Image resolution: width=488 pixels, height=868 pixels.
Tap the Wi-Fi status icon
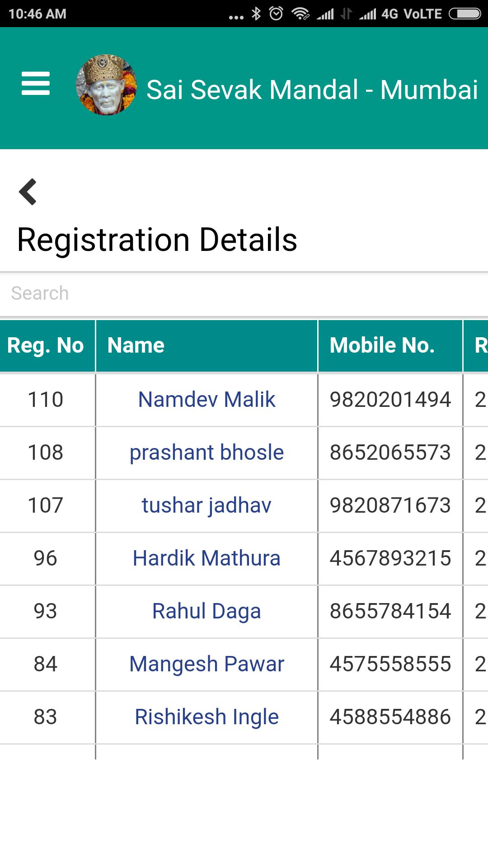(300, 14)
